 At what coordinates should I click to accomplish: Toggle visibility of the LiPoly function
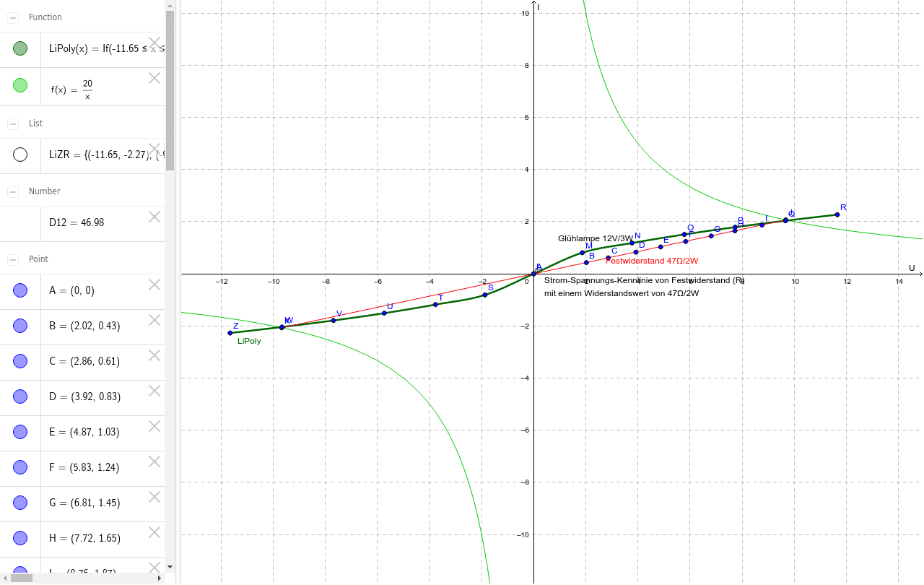point(19,48)
